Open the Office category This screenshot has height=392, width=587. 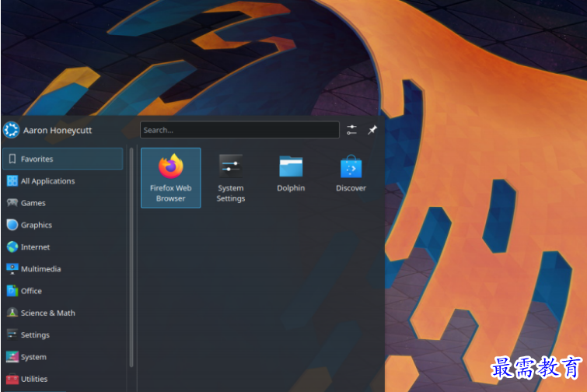[x=63, y=291]
